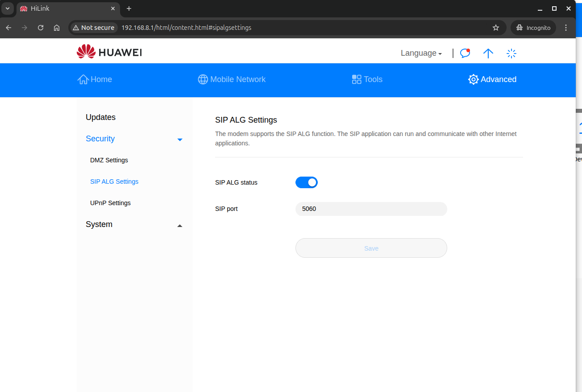Click the loading spinner icon in header

[511, 54]
